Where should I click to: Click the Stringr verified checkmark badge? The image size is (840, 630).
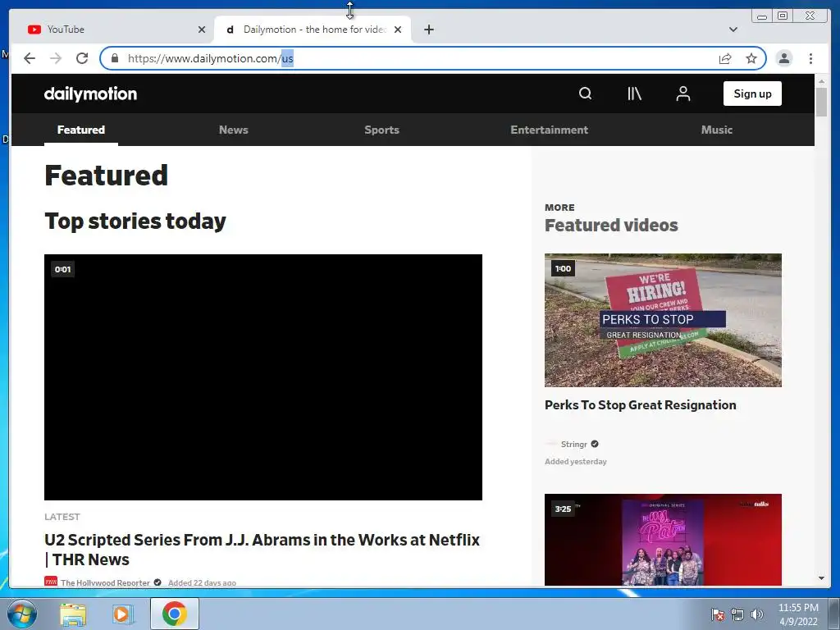[x=595, y=444]
